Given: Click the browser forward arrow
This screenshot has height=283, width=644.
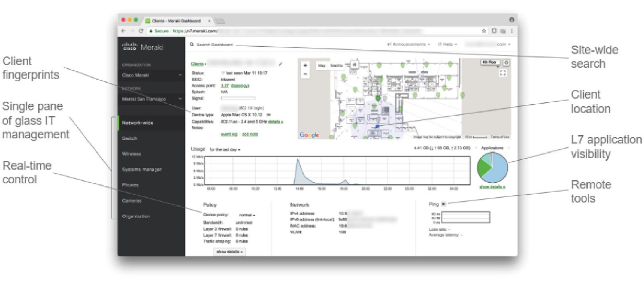Looking at the screenshot, I should (132, 31).
